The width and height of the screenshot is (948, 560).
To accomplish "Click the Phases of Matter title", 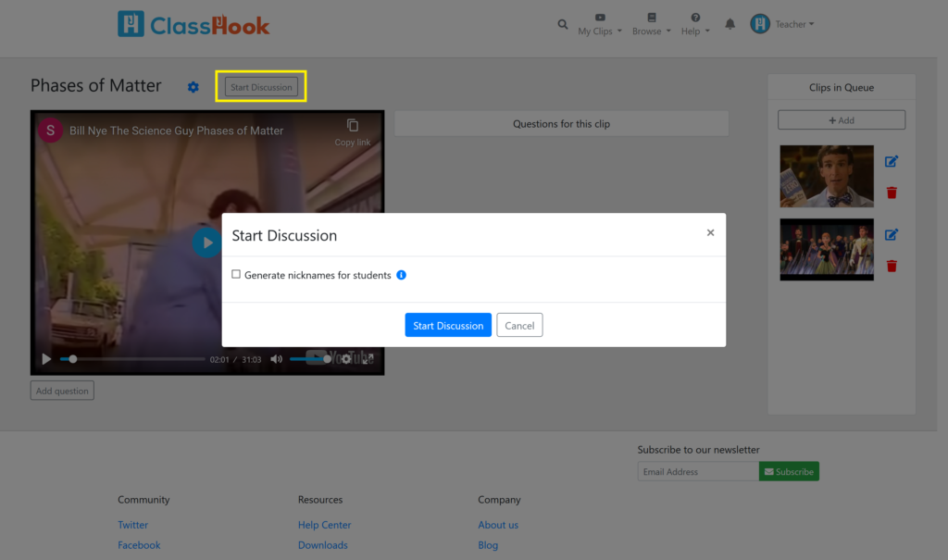I will [x=96, y=86].
